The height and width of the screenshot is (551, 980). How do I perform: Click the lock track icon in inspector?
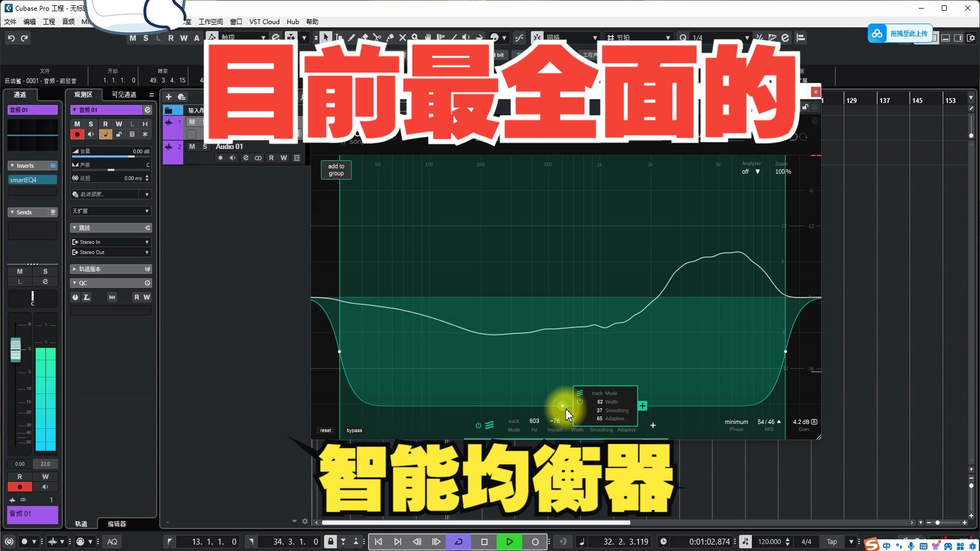coord(118,134)
